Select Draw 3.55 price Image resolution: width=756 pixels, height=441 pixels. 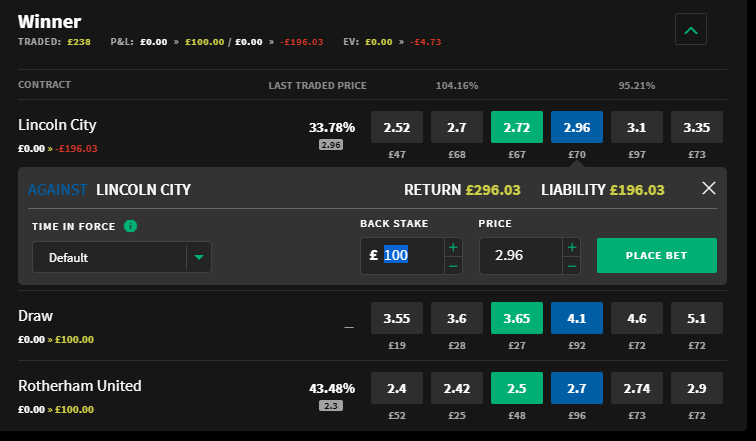tap(397, 318)
